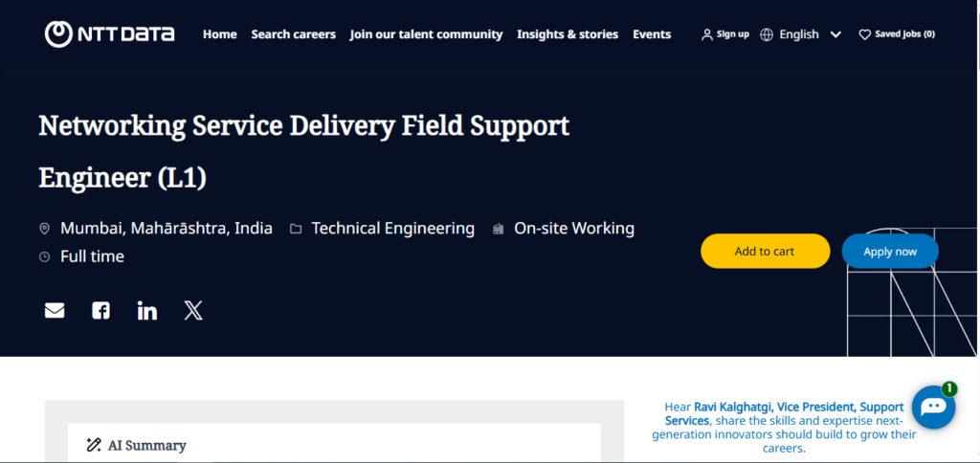The image size is (980, 463).
Task: Open the chat assistant bubble
Action: [x=934, y=407]
